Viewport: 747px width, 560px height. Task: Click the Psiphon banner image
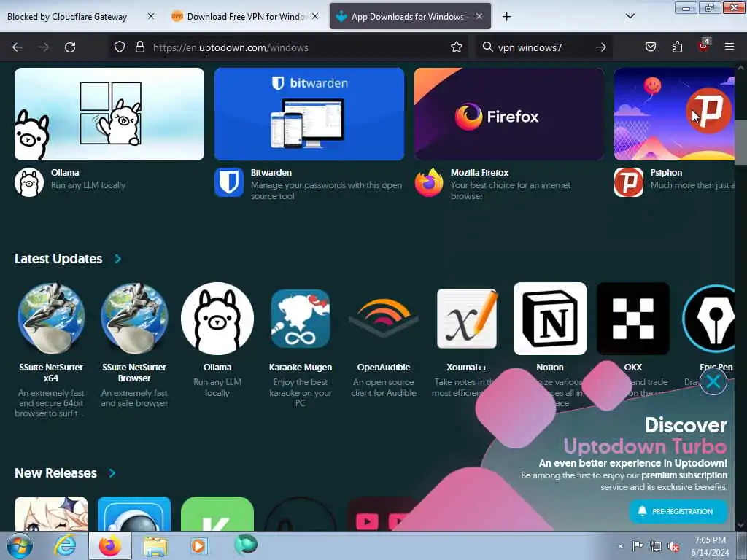674,114
